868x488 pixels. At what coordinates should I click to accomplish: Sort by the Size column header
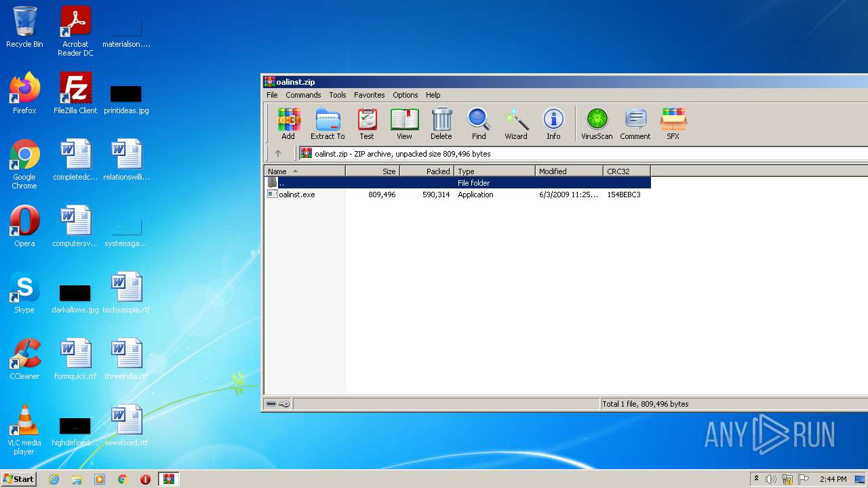pyautogui.click(x=373, y=171)
